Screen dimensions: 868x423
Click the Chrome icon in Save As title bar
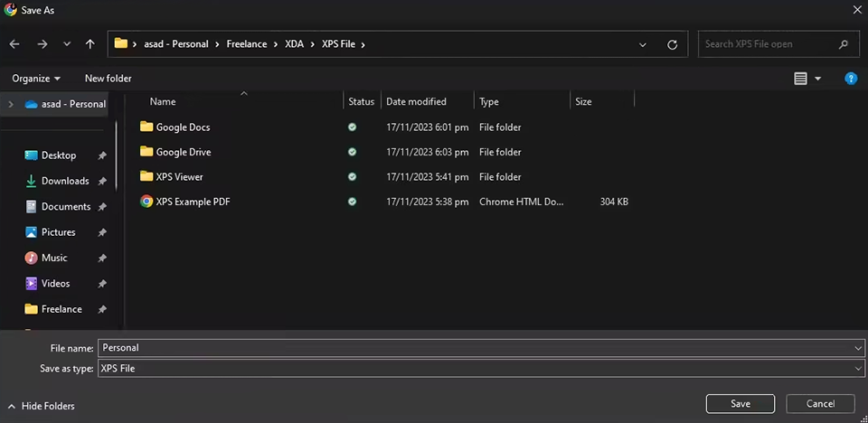tap(11, 10)
